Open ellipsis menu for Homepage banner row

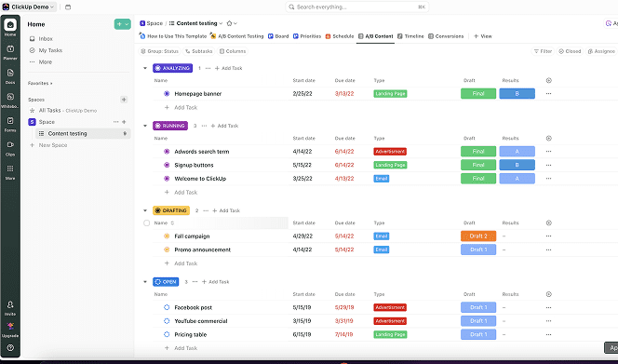point(548,94)
